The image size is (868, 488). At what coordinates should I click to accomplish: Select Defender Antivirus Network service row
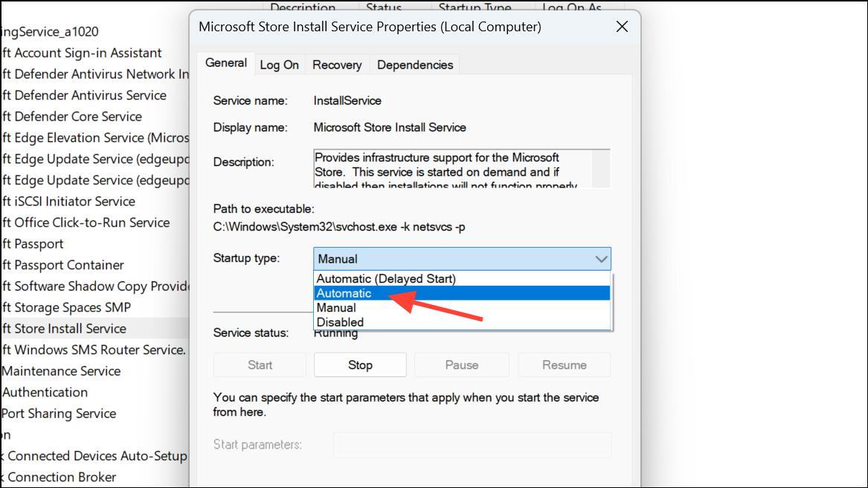(94, 74)
